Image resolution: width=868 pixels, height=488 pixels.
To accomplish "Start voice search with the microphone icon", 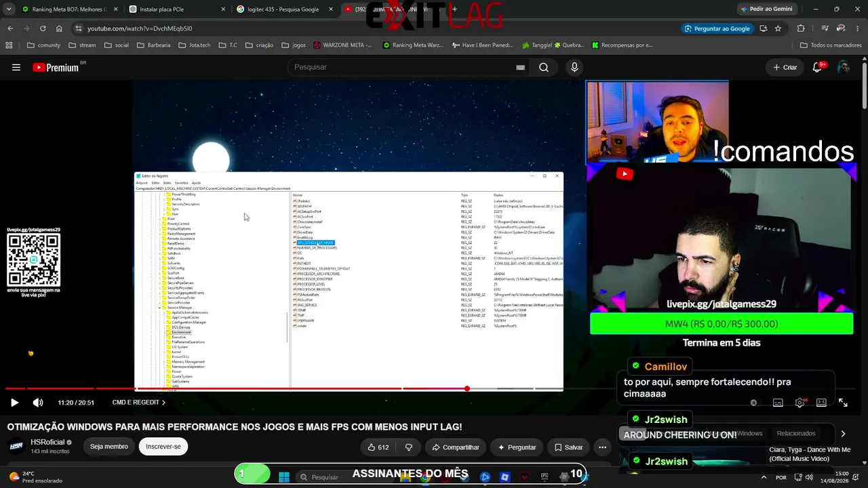I will click(574, 67).
